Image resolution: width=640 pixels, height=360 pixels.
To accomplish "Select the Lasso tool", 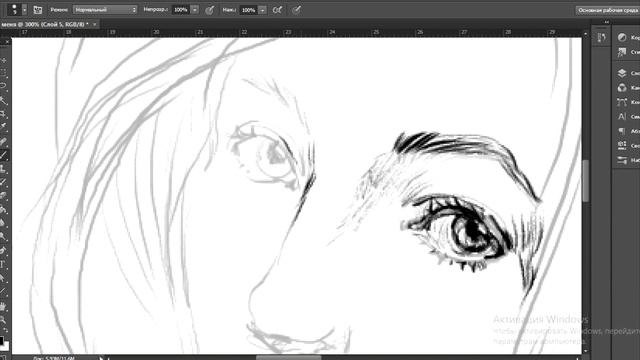I will point(4,86).
